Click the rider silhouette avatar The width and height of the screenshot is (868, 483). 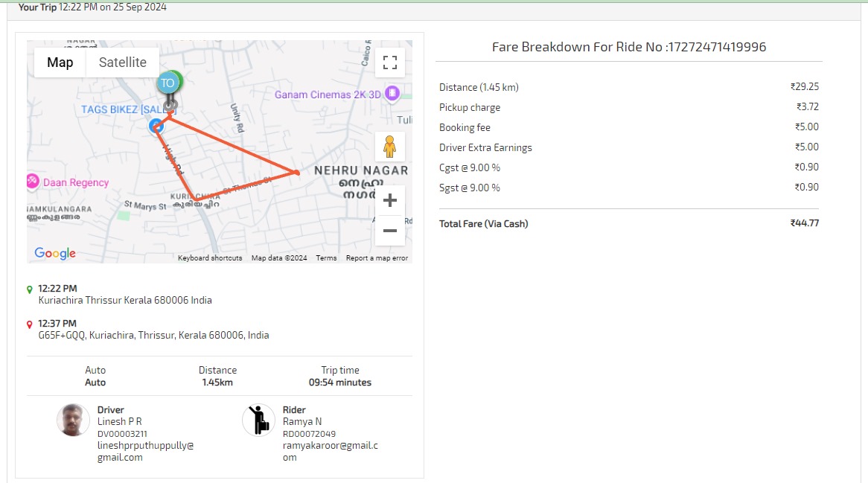[x=258, y=420]
